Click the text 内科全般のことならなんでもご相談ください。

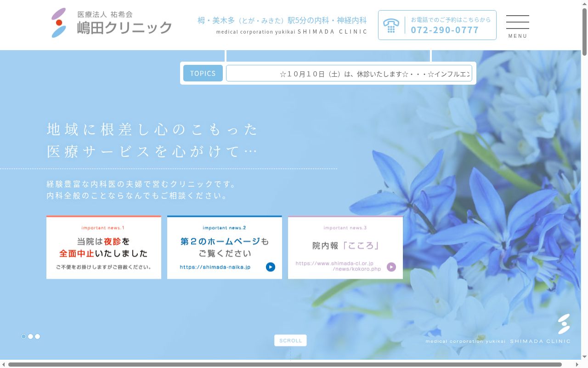138,195
